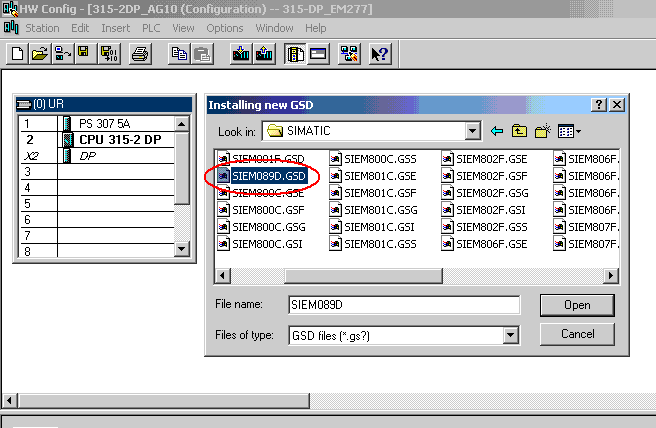This screenshot has width=656, height=428.
Task: Click the context Help arrow icon
Action: (x=380, y=53)
